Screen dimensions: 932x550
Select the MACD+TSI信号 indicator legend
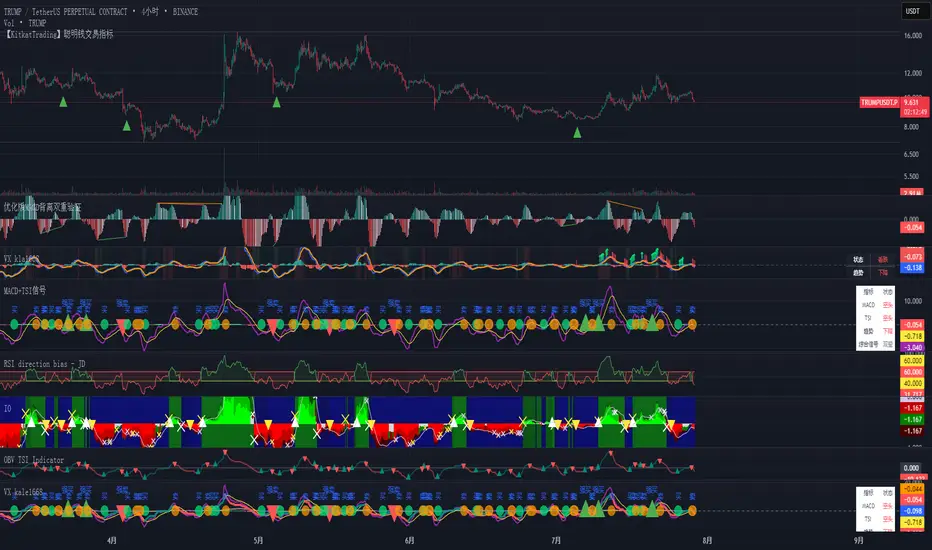point(24,291)
